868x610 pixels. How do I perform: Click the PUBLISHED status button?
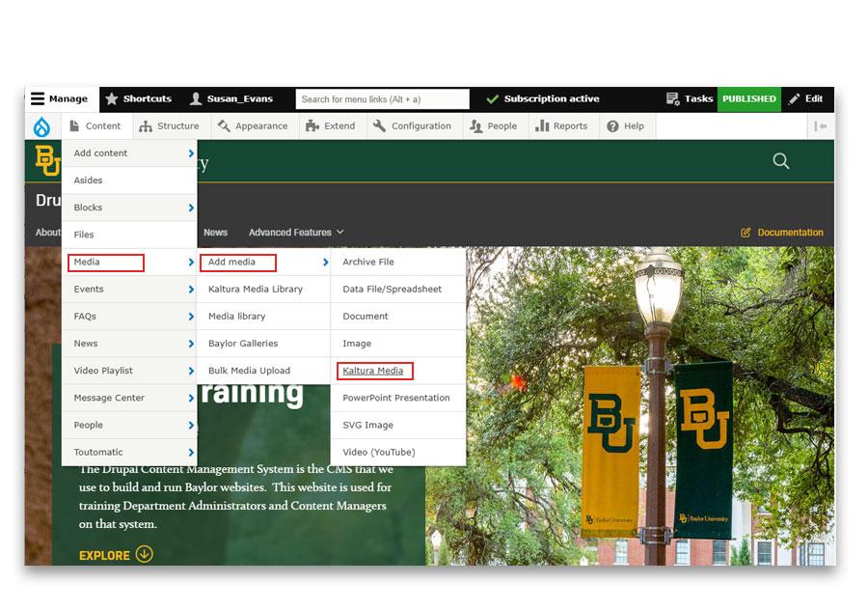pos(749,99)
